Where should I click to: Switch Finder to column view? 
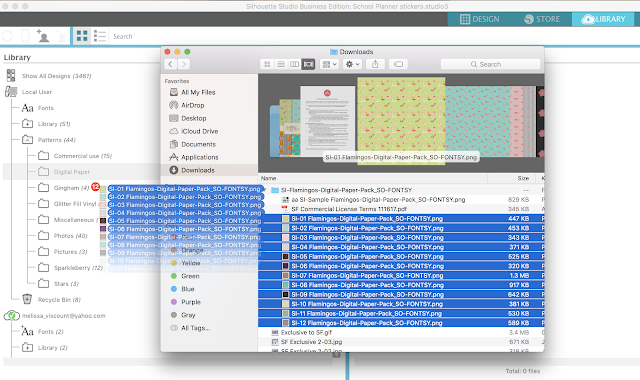(x=294, y=64)
